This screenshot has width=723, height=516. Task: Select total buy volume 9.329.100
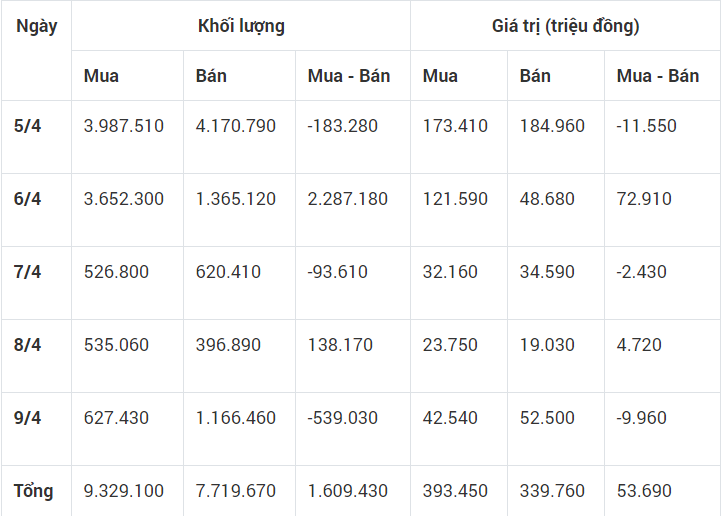124,491
